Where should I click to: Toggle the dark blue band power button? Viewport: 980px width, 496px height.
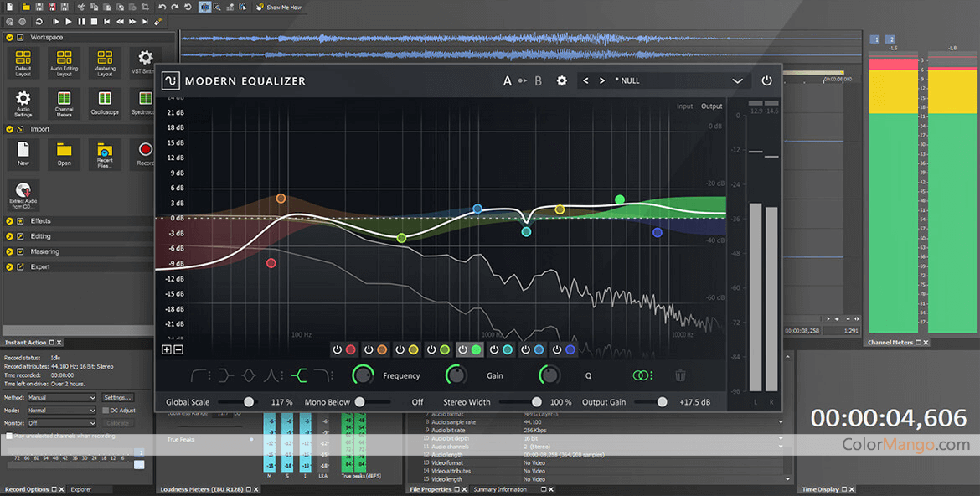click(x=557, y=349)
